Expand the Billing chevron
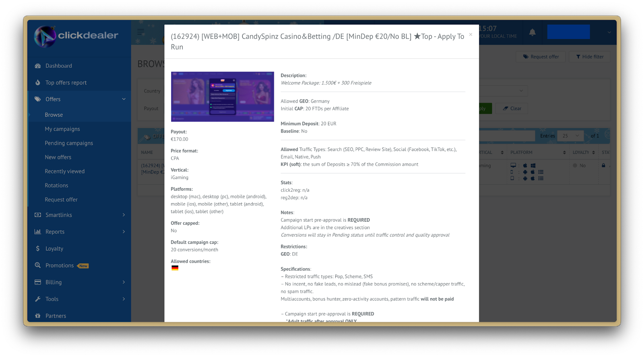The height and width of the screenshot is (357, 644). pos(124,282)
